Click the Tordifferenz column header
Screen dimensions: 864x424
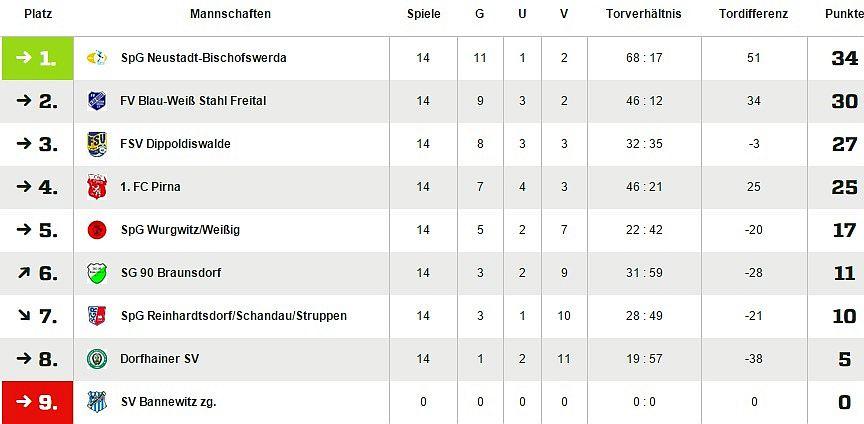(x=753, y=14)
